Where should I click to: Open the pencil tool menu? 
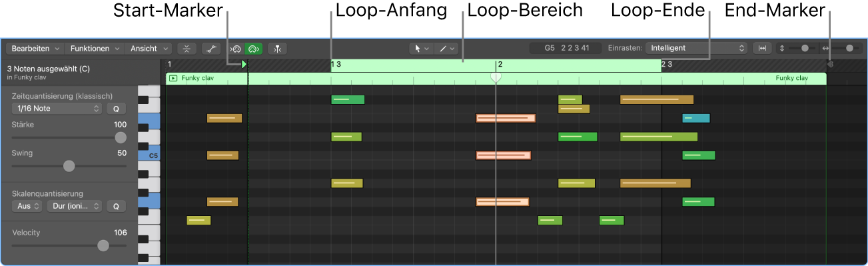(x=446, y=49)
